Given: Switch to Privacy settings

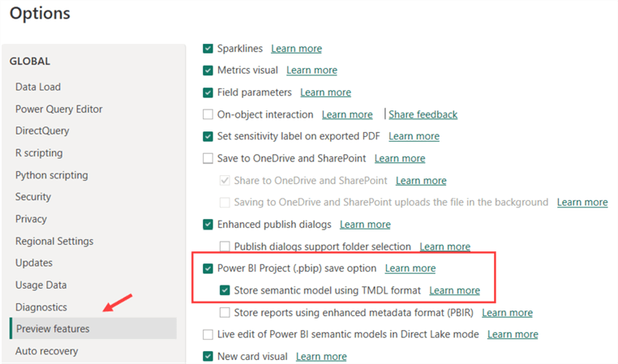Looking at the screenshot, I should pyautogui.click(x=31, y=219).
